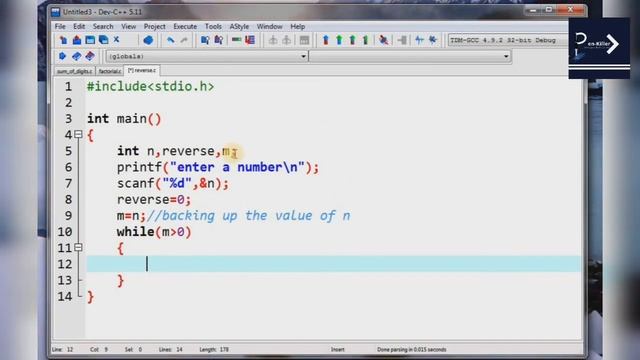The height and width of the screenshot is (360, 640).
Task: Click the second greyed anchor-shaped toolbar icon
Action: pyautogui.click(x=287, y=40)
